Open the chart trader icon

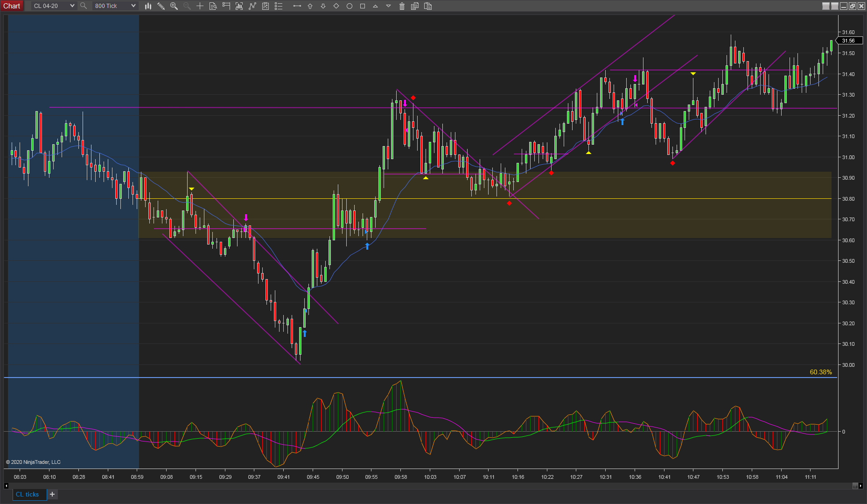click(x=226, y=6)
